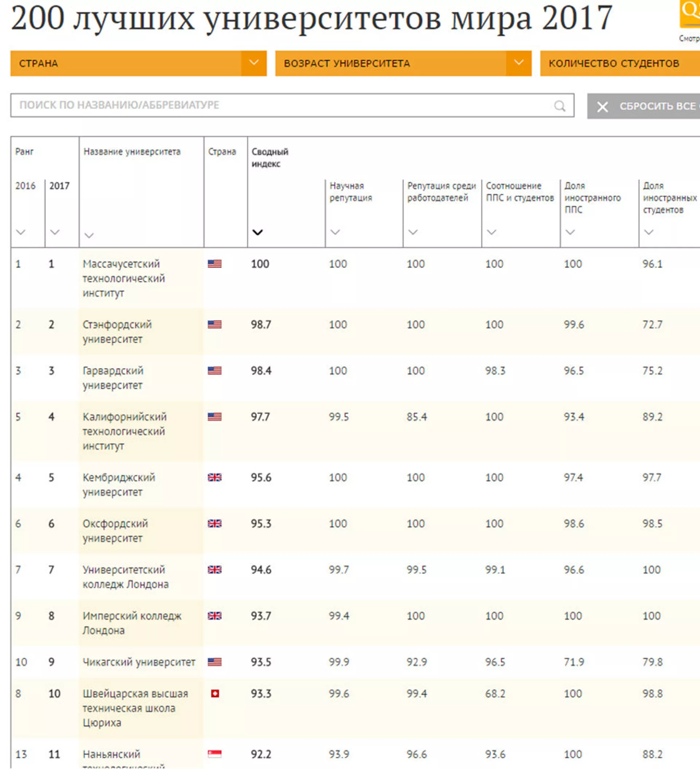Open Имперский колледж Лондона link

pos(132,623)
